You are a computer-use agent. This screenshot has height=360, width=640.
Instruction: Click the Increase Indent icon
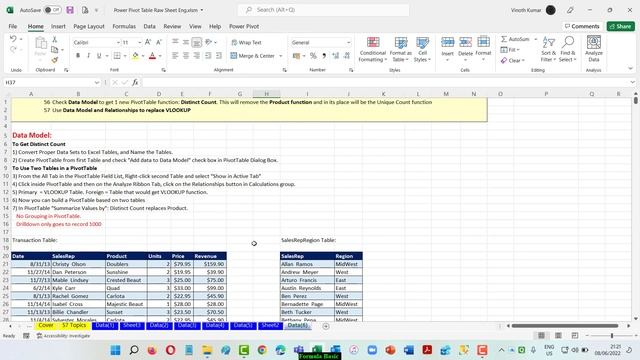coord(219,56)
